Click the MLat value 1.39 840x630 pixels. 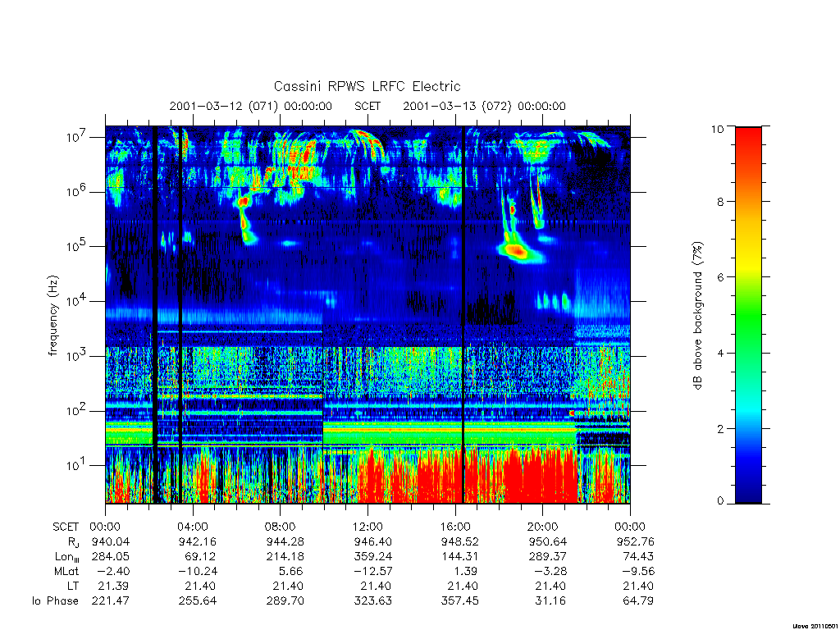(466, 572)
